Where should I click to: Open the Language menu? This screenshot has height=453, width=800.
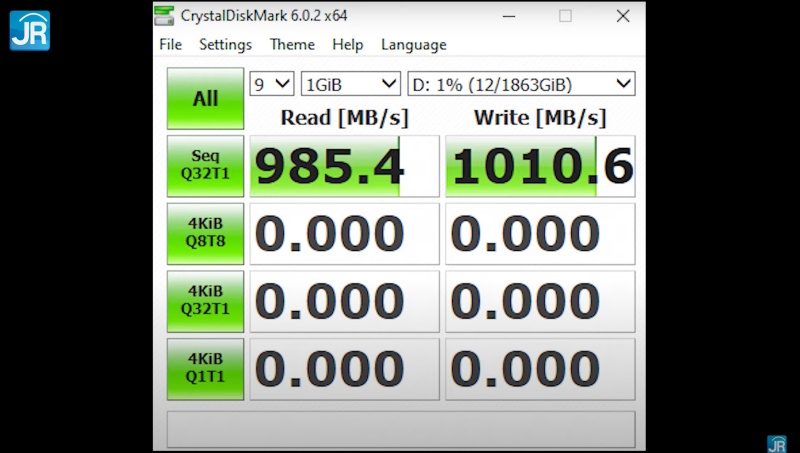[413, 45]
